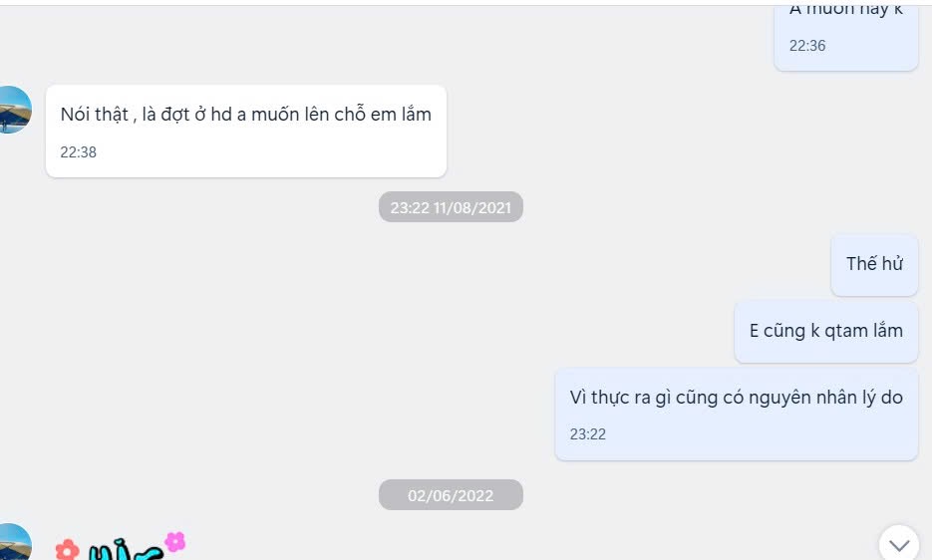Viewport: 932px width, 560px height.
Task: Select the 'E cũng k qtam lắm' message
Action: point(826,332)
